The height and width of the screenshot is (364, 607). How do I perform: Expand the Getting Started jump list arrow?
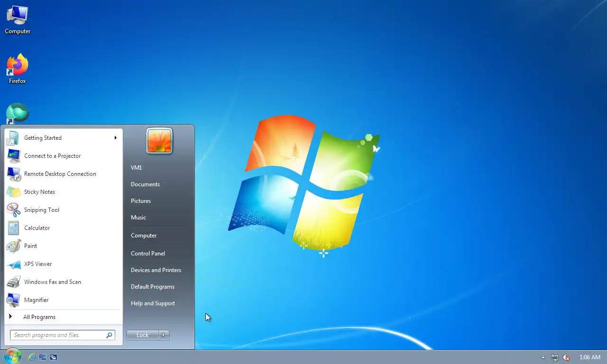(115, 138)
